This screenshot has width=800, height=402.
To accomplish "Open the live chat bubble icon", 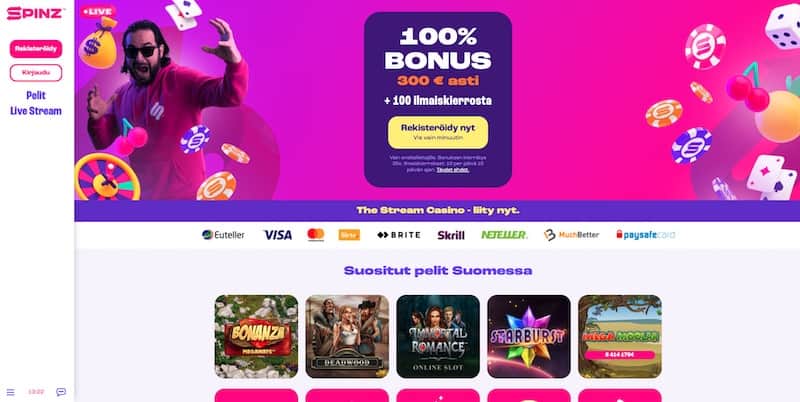I will [x=61, y=392].
